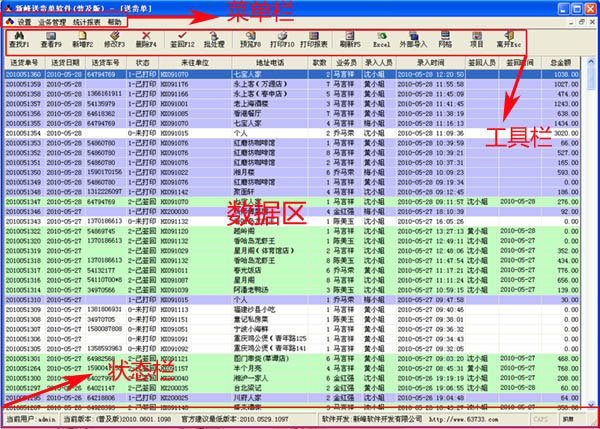Open the 批处理 batch processing tool
This screenshot has width=600, height=429.
(x=214, y=40)
